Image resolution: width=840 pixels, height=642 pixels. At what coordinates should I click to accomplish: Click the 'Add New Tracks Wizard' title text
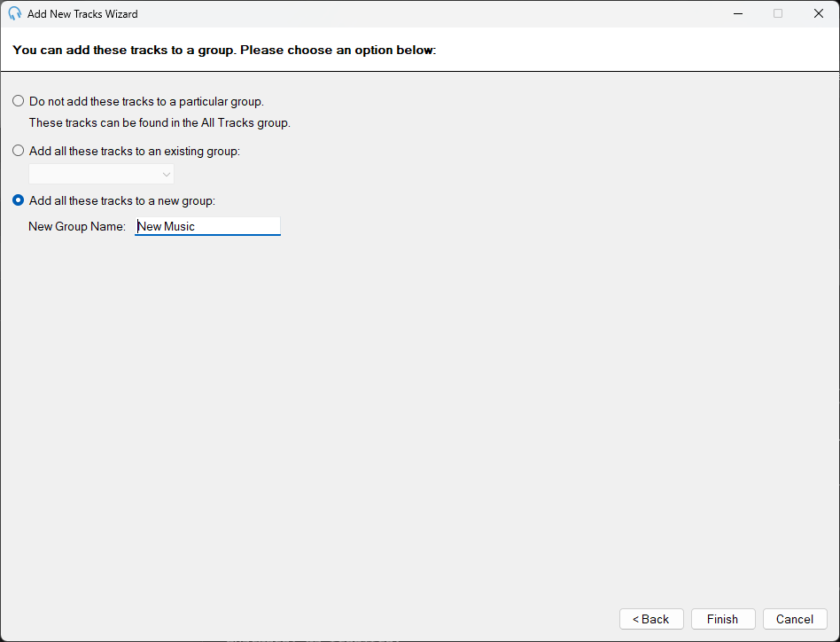pyautogui.click(x=82, y=14)
